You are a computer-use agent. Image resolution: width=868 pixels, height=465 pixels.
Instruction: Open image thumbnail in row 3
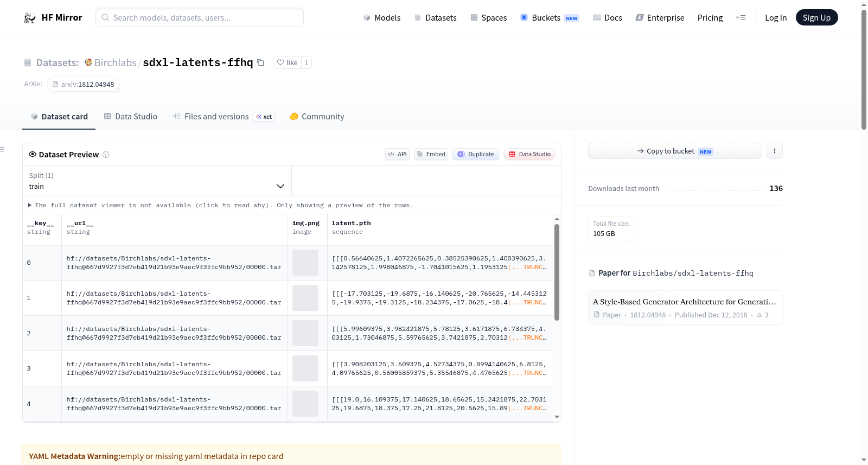pyautogui.click(x=305, y=368)
